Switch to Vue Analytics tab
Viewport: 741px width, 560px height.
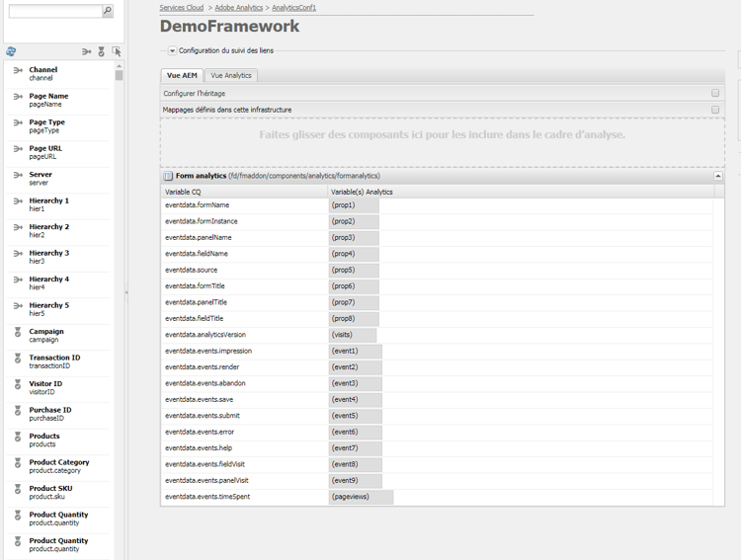(231, 76)
